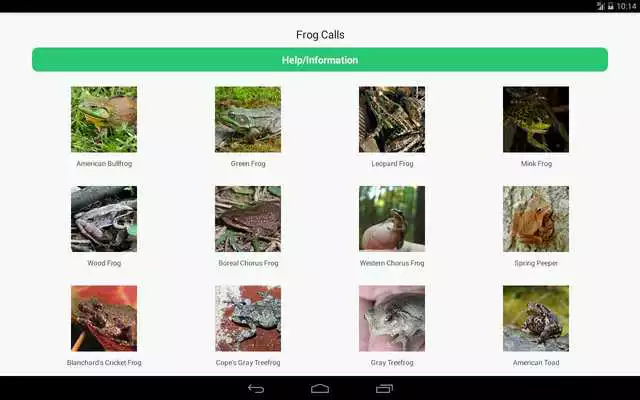Click the 'Spring Peeper' label
Screen dimensions: 640x400
[536, 263]
